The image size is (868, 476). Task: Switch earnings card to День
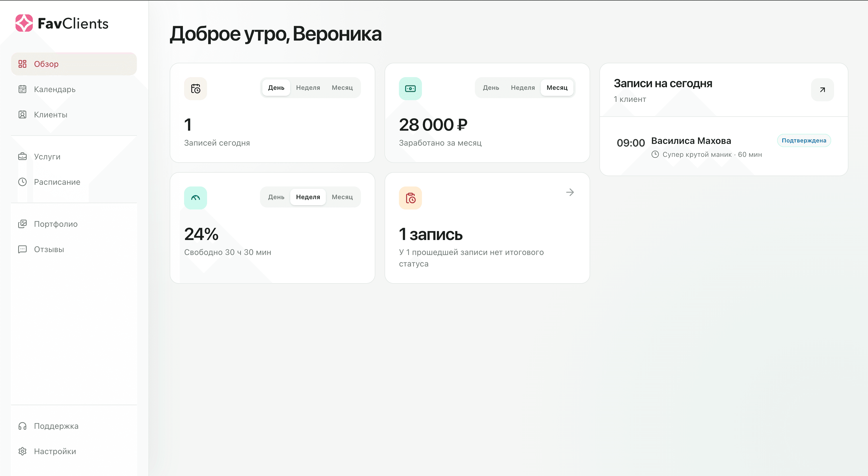click(491, 88)
